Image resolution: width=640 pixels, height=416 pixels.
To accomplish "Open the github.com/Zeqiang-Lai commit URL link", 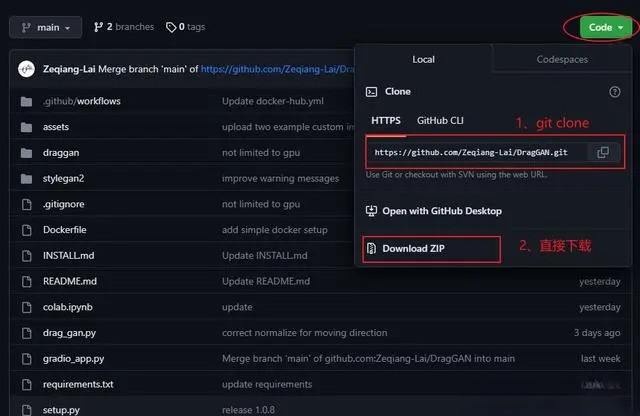I will tap(278, 69).
